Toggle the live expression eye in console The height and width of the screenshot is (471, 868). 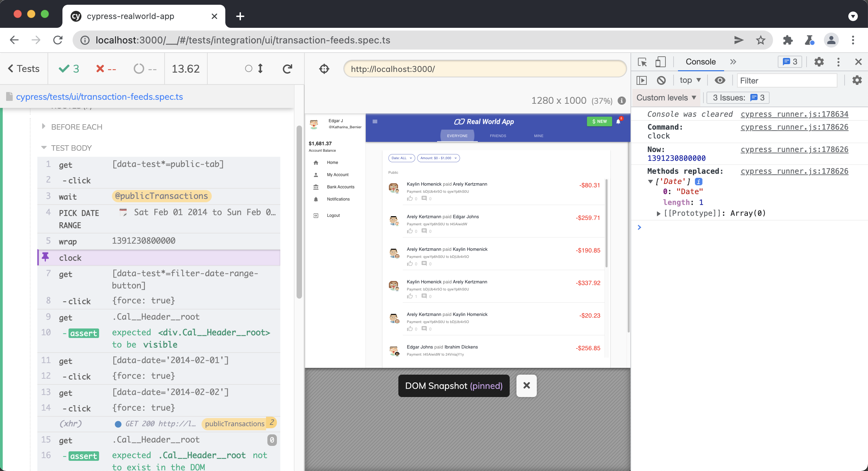click(720, 80)
